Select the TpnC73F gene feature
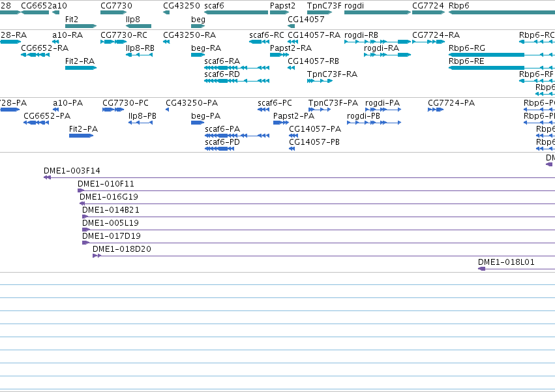The image size is (555, 392). point(320,12)
